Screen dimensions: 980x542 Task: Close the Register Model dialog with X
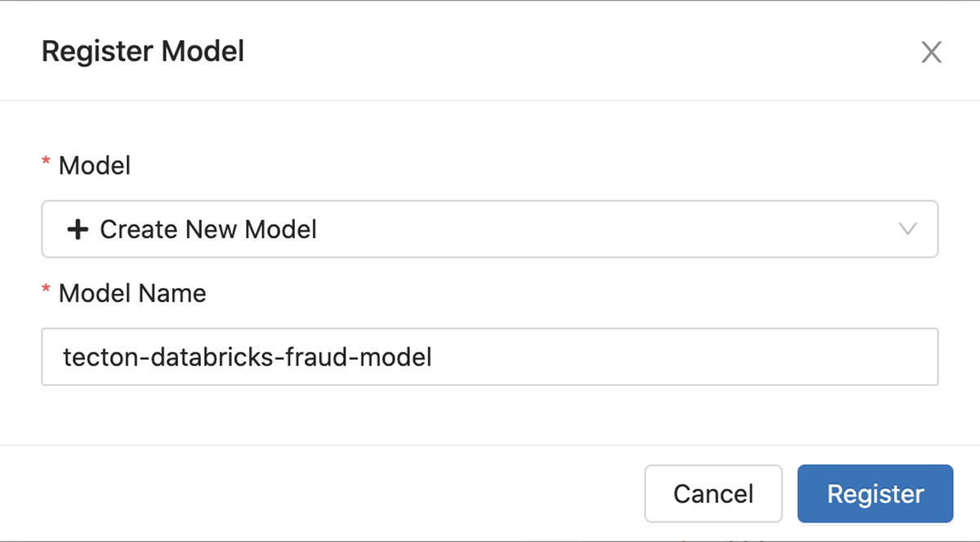pyautogui.click(x=931, y=53)
